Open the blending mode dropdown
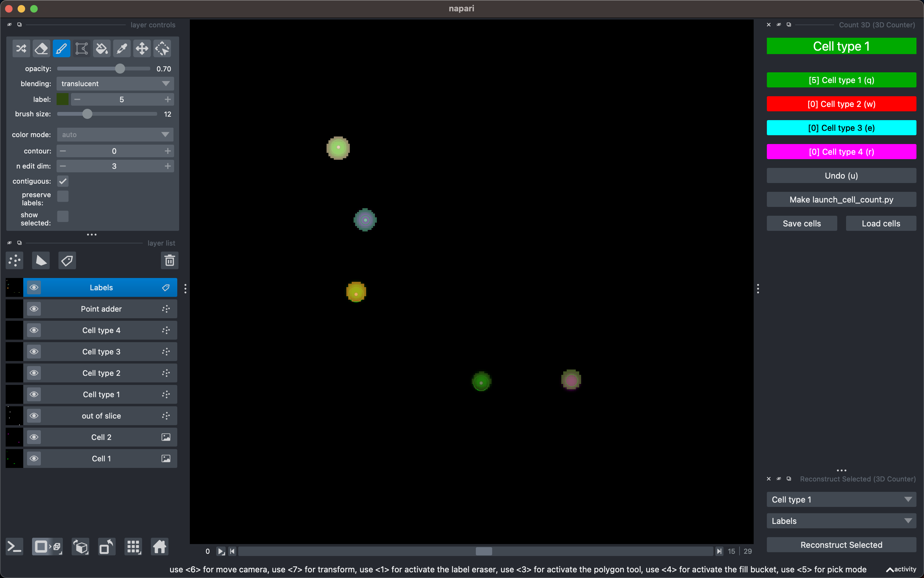Viewport: 924px width, 578px height. coord(115,84)
